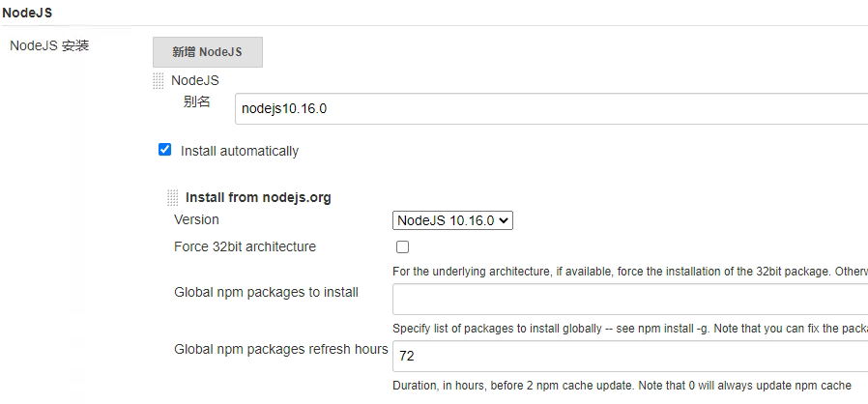
Task: Click the Version label text
Action: pyautogui.click(x=196, y=219)
